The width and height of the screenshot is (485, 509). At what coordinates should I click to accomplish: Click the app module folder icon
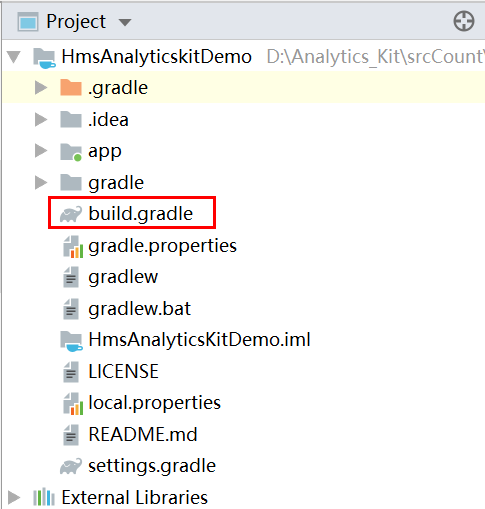click(71, 152)
